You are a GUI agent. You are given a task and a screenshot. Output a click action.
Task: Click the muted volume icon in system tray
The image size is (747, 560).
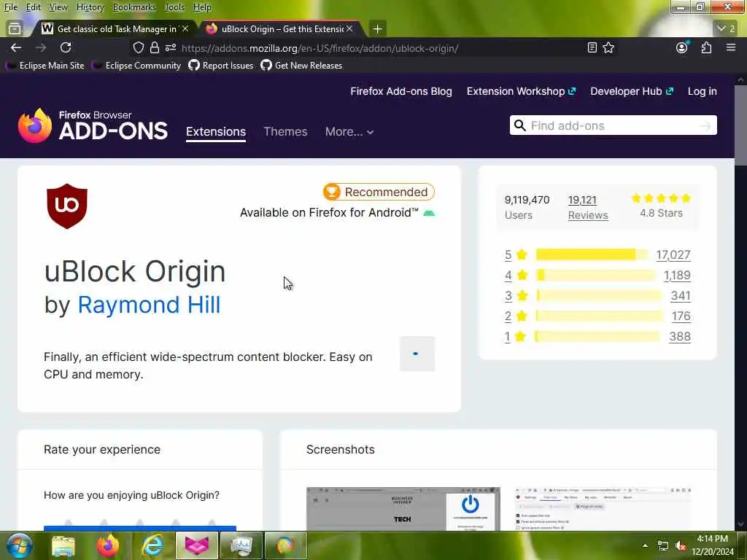coord(681,546)
